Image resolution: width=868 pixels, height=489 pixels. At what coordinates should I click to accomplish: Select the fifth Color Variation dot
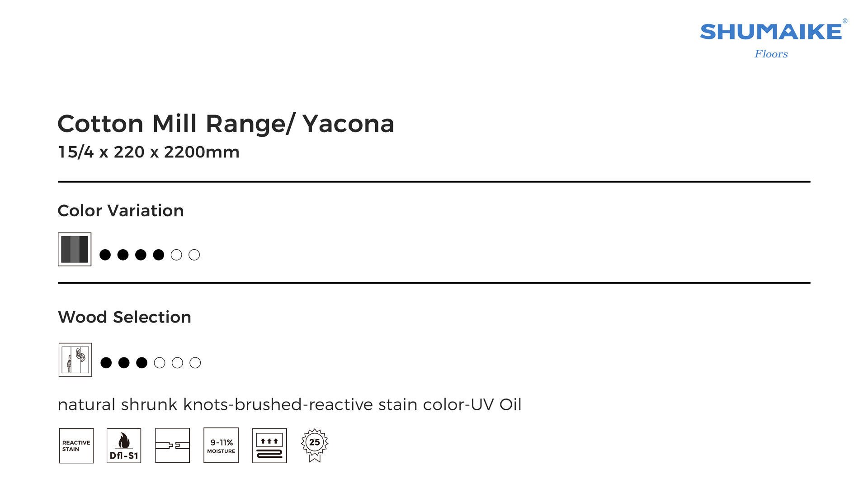click(x=176, y=255)
